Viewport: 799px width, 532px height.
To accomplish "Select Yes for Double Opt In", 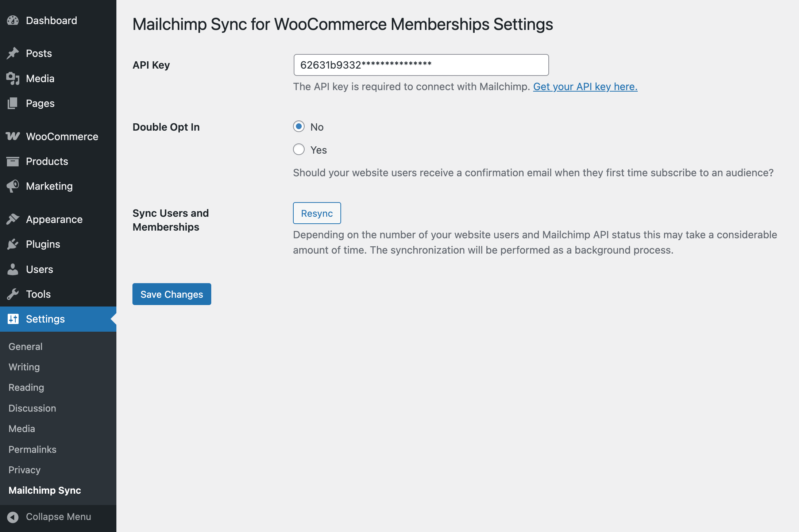I will 299,150.
